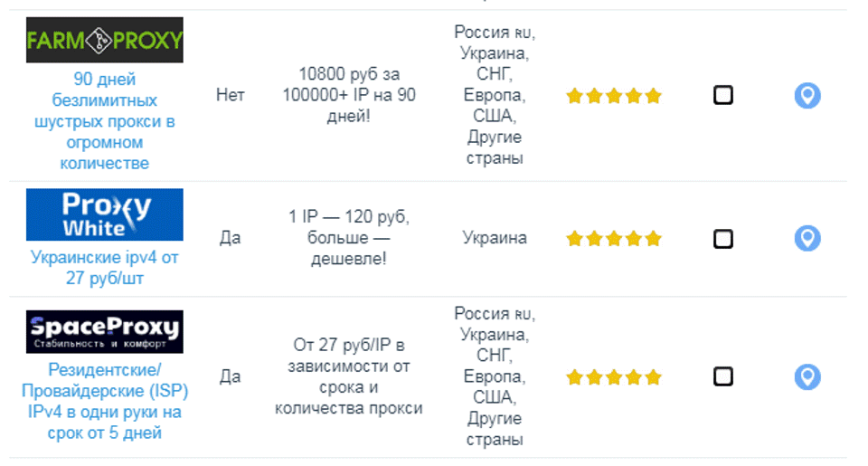Tick the Proxy White row checkbox
This screenshot has height=466, width=868.
click(x=723, y=239)
